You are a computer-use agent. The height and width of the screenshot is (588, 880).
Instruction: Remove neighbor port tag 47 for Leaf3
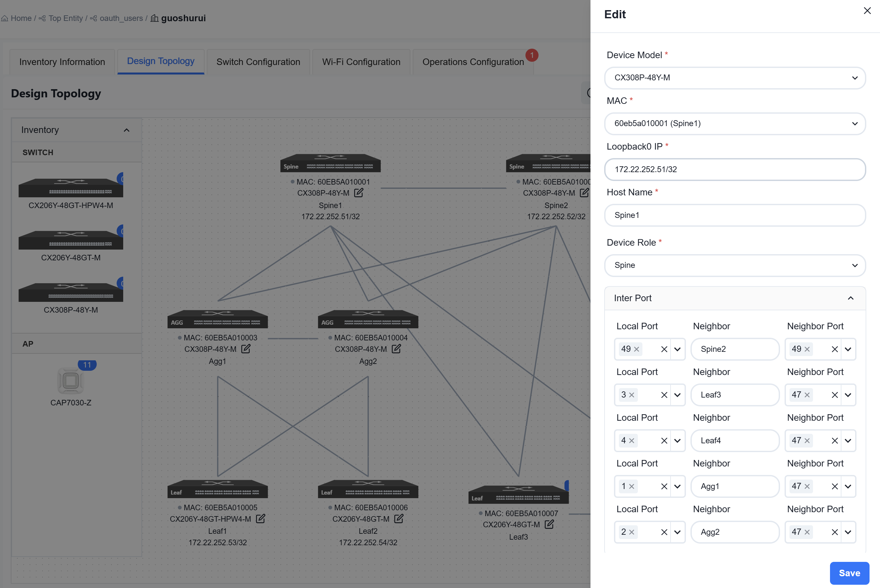point(807,395)
